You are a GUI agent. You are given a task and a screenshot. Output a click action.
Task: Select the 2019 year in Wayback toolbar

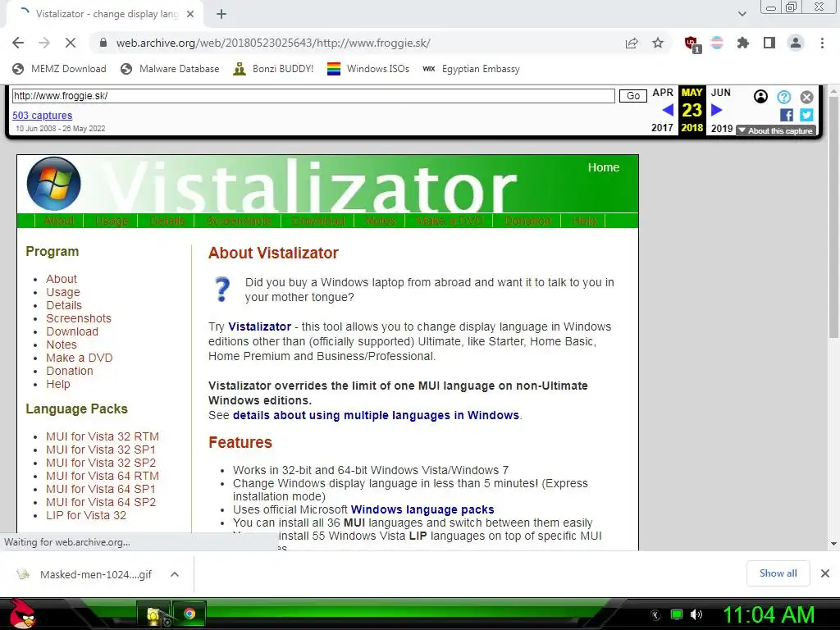722,128
